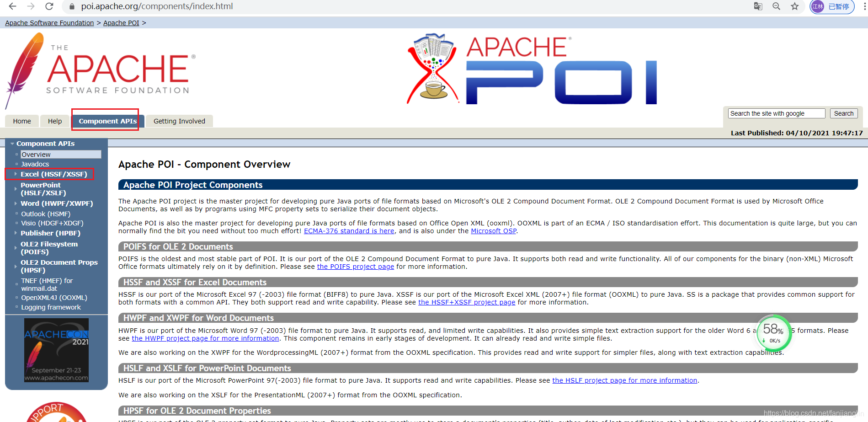Click the Apache POI logo banner
Viewport: 868px width, 422px height.
[532, 69]
